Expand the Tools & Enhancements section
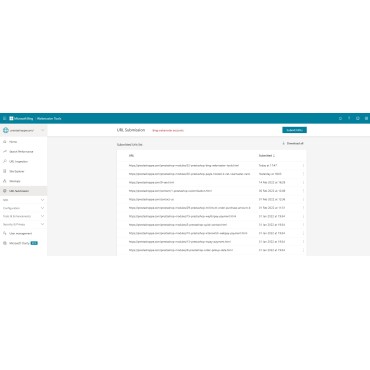The height and width of the screenshot is (370, 370). click(x=23, y=216)
